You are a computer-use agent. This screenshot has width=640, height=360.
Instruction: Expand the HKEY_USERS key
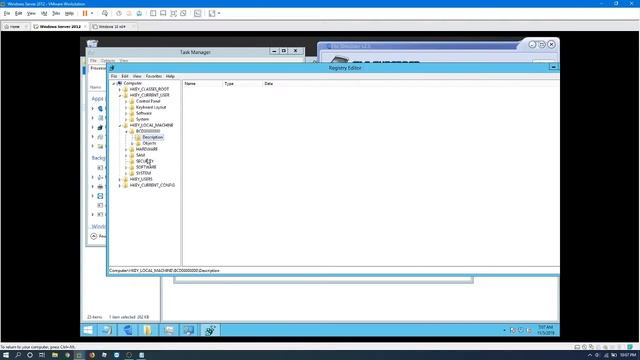pos(120,179)
